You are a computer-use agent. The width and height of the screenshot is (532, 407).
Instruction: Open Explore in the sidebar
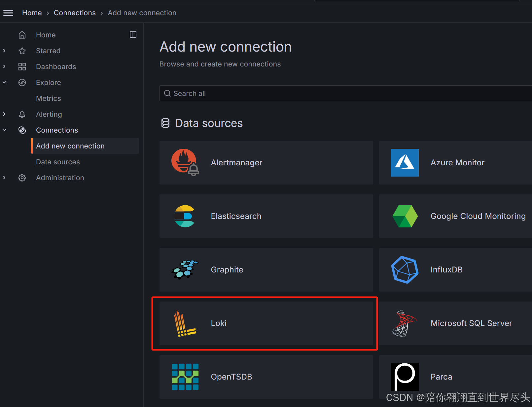[x=48, y=83]
